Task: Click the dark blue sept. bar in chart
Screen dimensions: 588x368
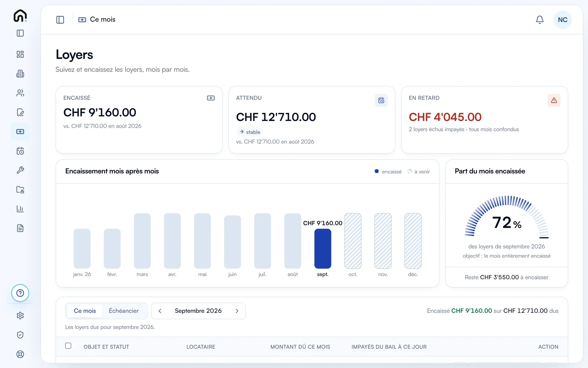Action: [323, 249]
